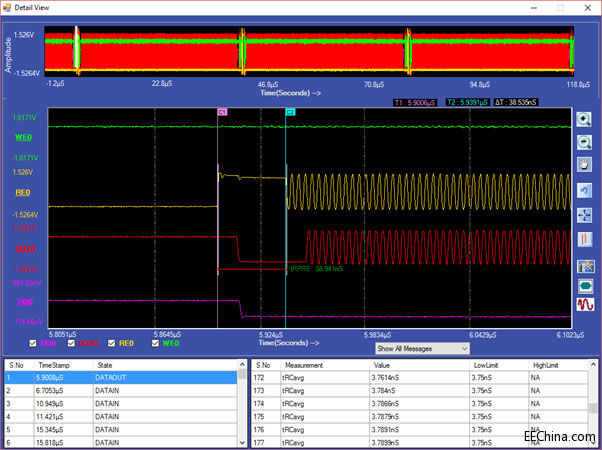
Task: Sort by the TimeStamp column header
Action: point(52,366)
